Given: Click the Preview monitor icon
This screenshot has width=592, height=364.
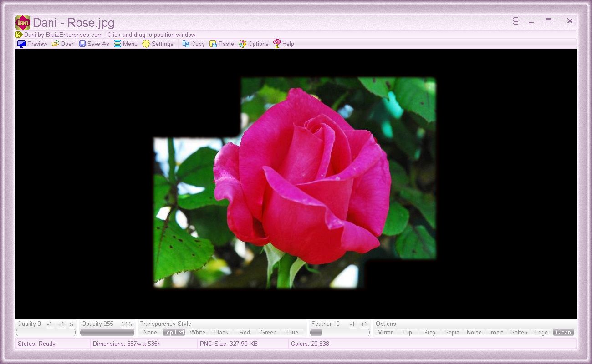Looking at the screenshot, I should click(21, 44).
